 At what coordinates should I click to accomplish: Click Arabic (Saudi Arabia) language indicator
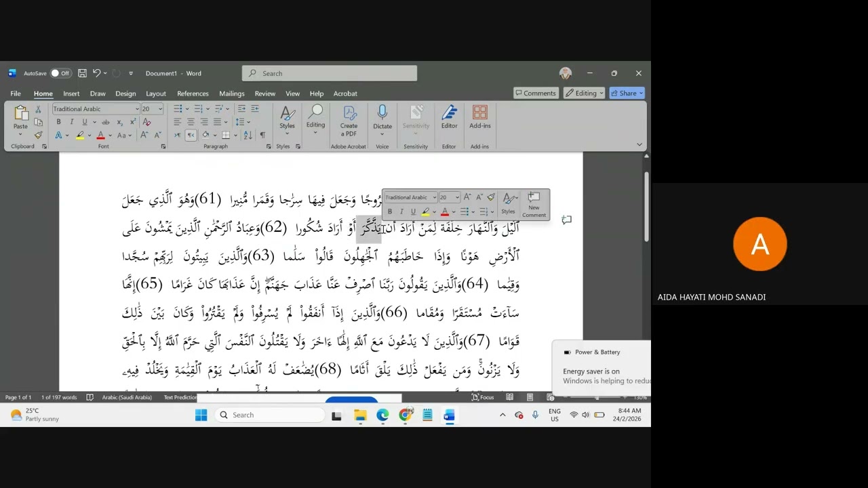(x=127, y=397)
